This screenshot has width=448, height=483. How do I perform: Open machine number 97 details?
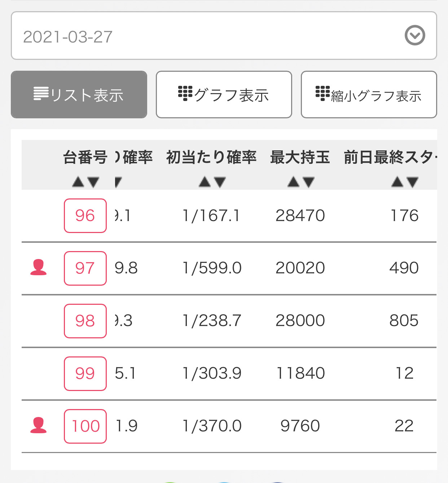[x=85, y=268]
